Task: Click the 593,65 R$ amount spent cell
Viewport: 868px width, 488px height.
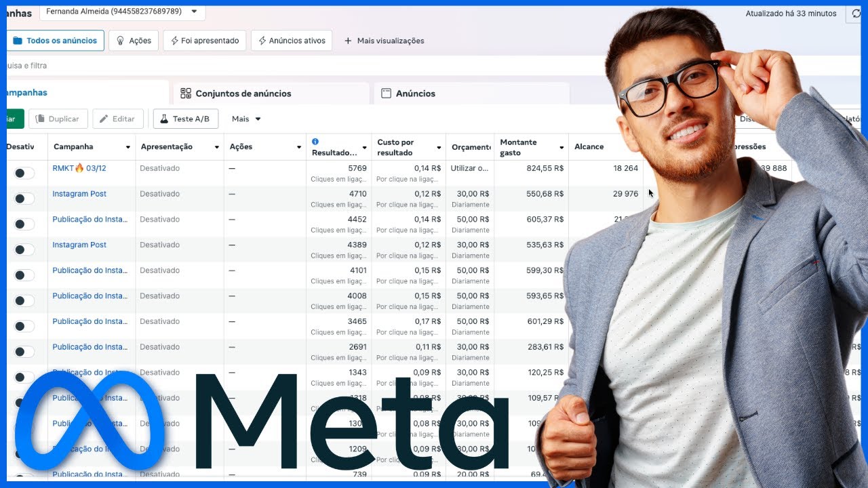Action: (545, 296)
